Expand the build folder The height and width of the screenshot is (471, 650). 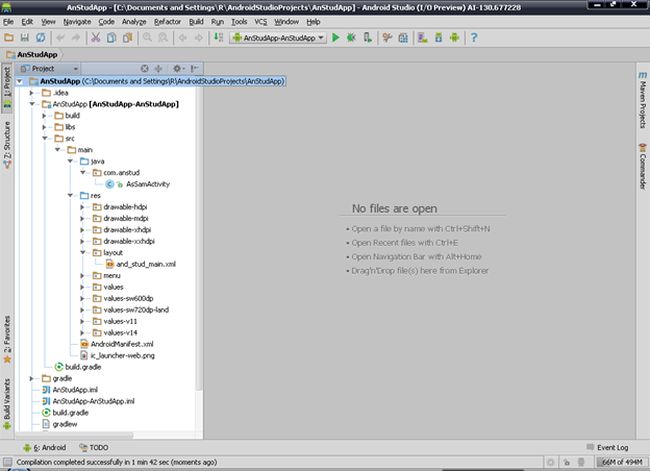[x=44, y=116]
